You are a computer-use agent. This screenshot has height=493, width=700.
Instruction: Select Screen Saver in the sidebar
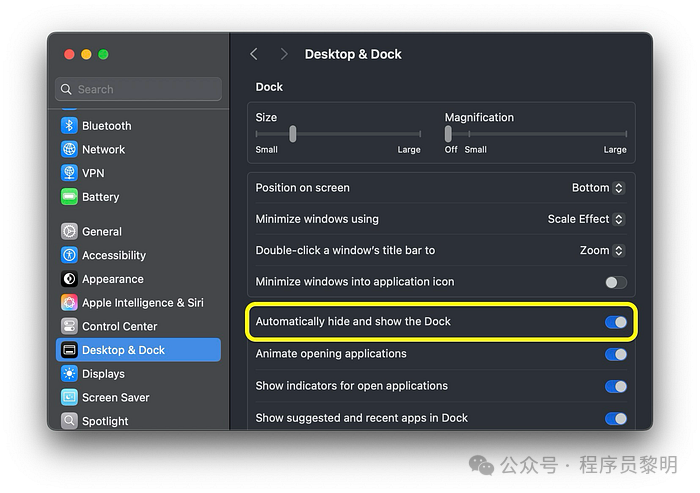coord(115,397)
